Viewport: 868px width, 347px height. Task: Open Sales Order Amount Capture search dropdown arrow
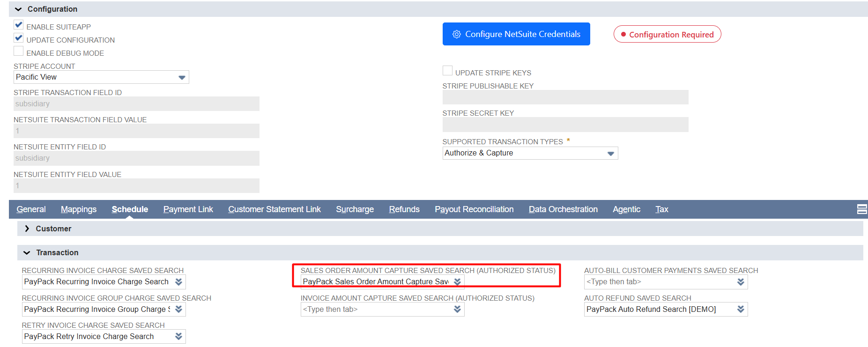(x=457, y=282)
